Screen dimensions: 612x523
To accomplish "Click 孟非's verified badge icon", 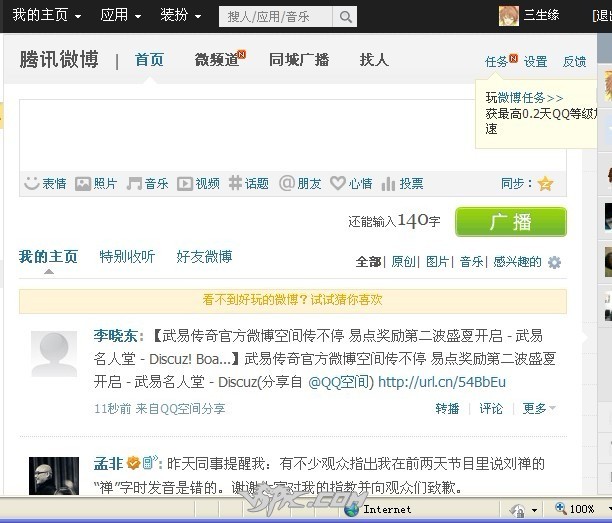I will pos(133,463).
